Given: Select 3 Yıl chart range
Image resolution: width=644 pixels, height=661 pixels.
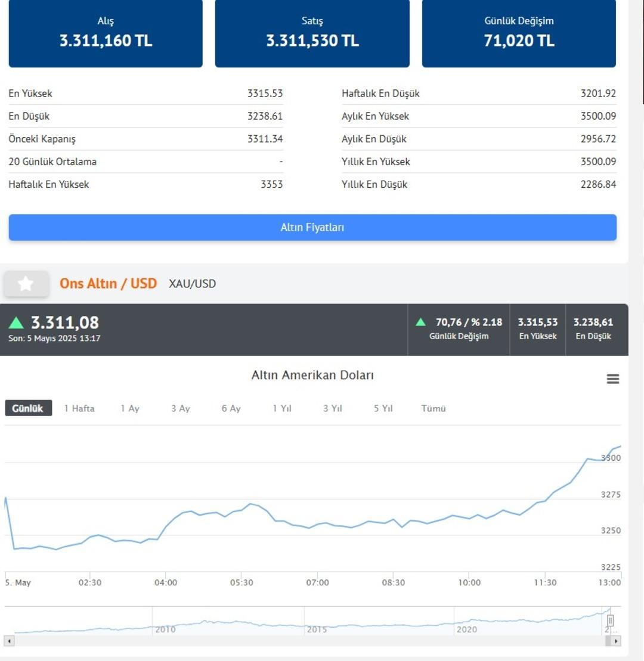Looking at the screenshot, I should [332, 408].
